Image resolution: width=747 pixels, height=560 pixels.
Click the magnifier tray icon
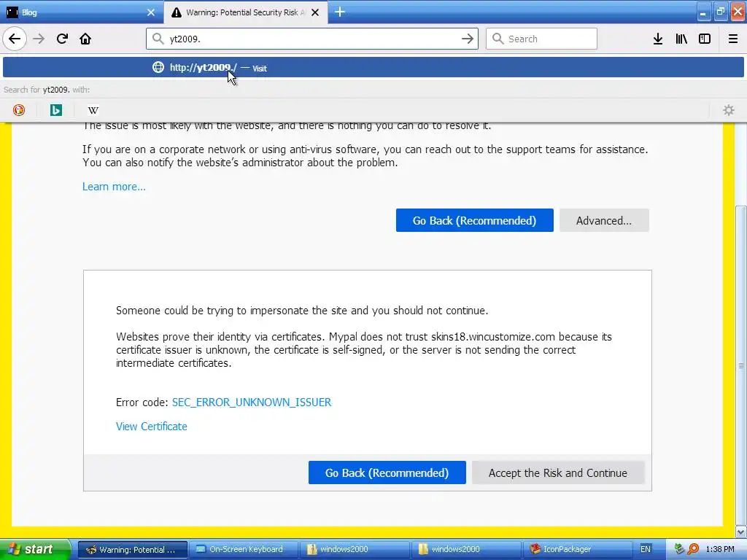(x=693, y=550)
